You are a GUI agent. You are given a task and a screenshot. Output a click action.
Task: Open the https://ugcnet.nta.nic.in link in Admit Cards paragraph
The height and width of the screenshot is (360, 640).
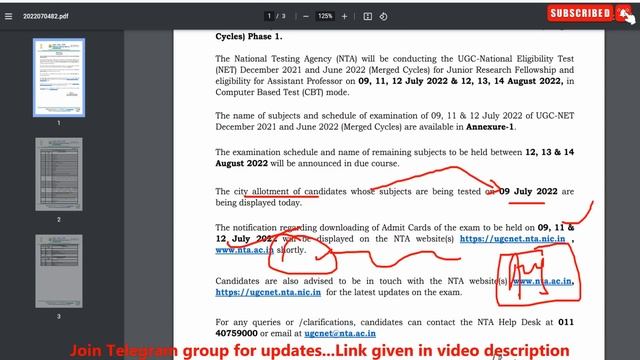(x=513, y=239)
